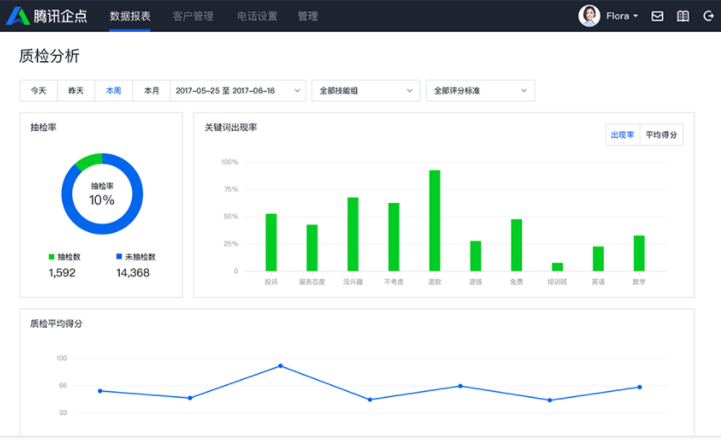Click the 数学 bar in chart
This screenshot has width=721, height=444.
tap(639, 253)
